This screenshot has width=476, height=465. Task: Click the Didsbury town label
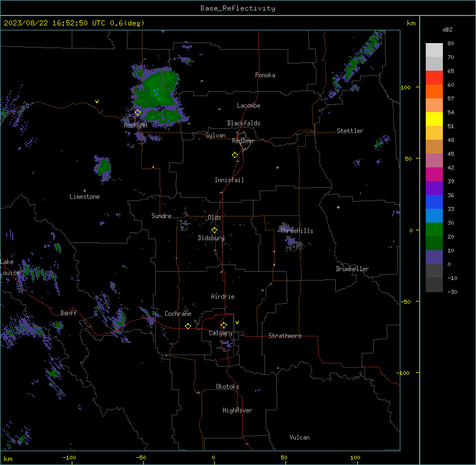(211, 238)
